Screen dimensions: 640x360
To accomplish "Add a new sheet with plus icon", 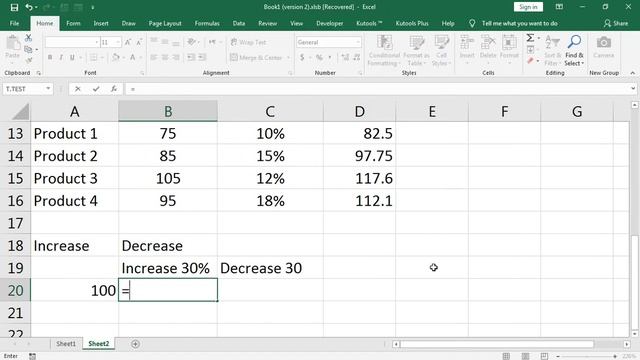I will click(136, 344).
